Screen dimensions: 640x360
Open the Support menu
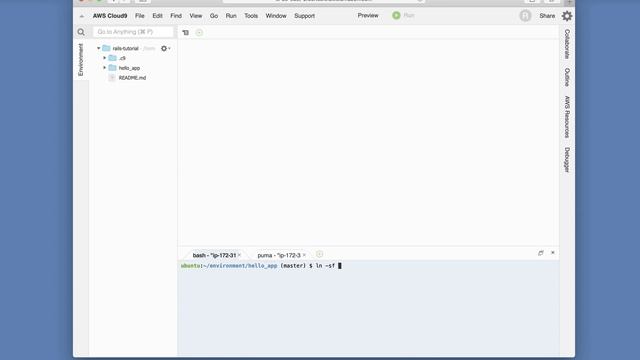pyautogui.click(x=304, y=16)
